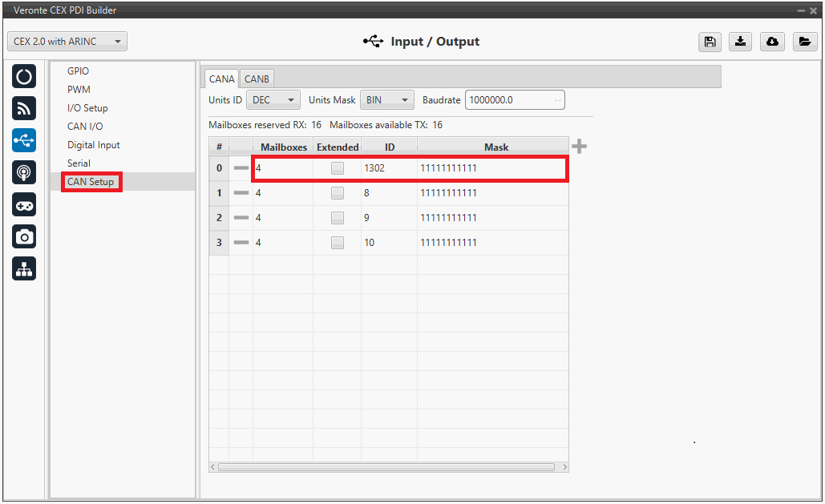The height and width of the screenshot is (504, 825).
Task: Enable Extended checkbox for ID 1302
Action: (338, 168)
